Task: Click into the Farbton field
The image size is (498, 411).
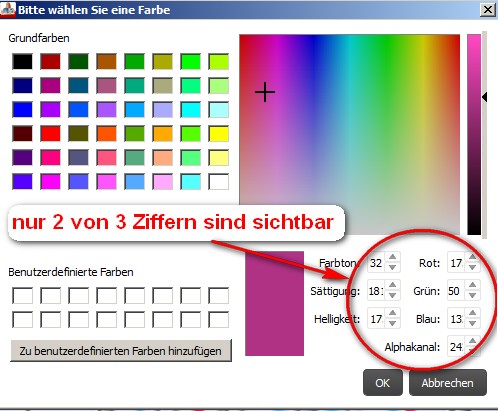Action: 376,263
